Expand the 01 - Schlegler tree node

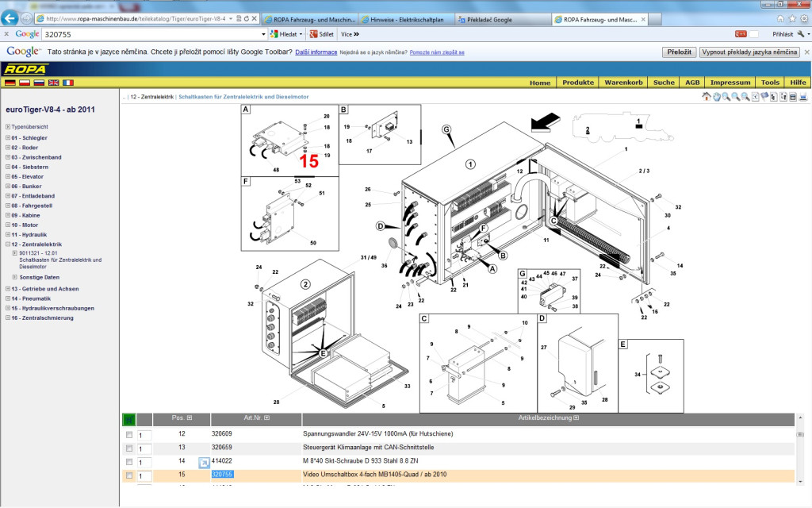[8, 138]
